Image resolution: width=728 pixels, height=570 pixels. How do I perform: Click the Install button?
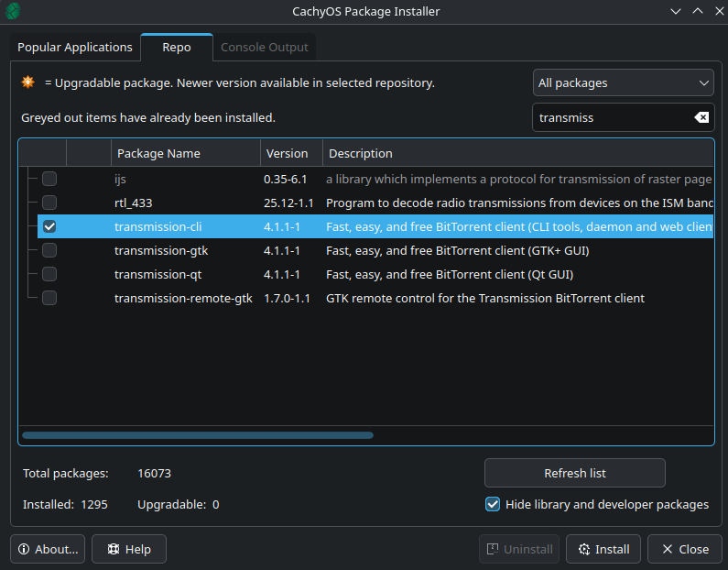point(603,549)
